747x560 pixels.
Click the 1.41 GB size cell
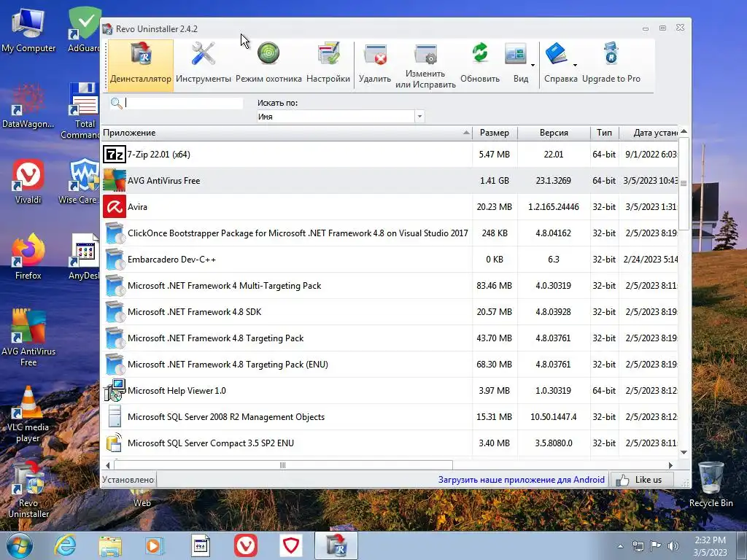click(x=495, y=181)
